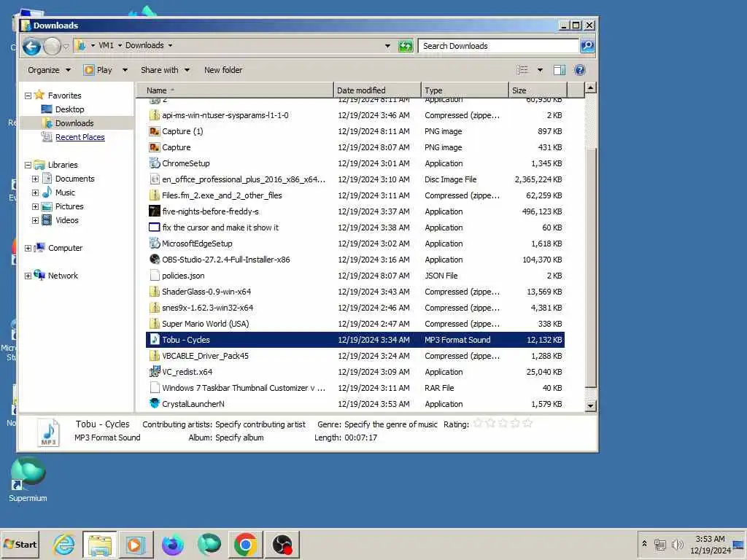The height and width of the screenshot is (560, 747).
Task: Launch Google Chrome from the taskbar
Action: pyautogui.click(x=245, y=544)
